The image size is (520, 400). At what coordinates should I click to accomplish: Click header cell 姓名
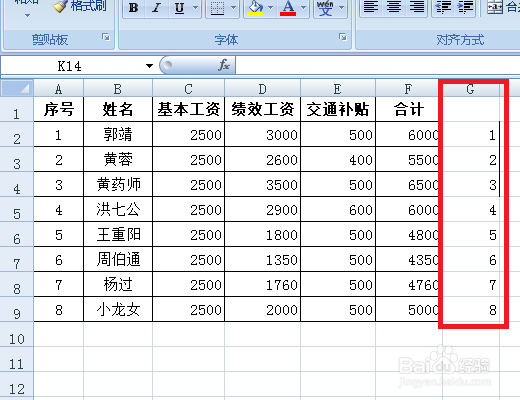pos(118,109)
